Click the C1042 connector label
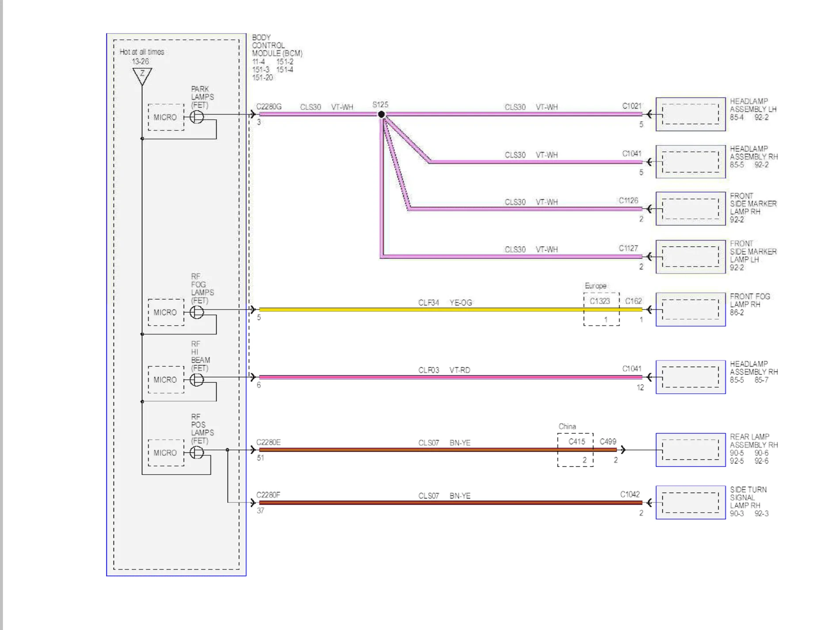Screen dimensions: 840x630 click(x=630, y=494)
